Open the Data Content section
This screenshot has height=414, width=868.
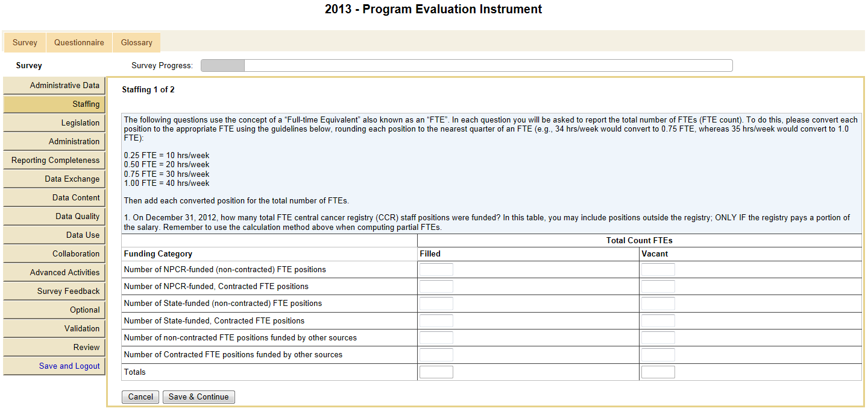[x=54, y=198]
